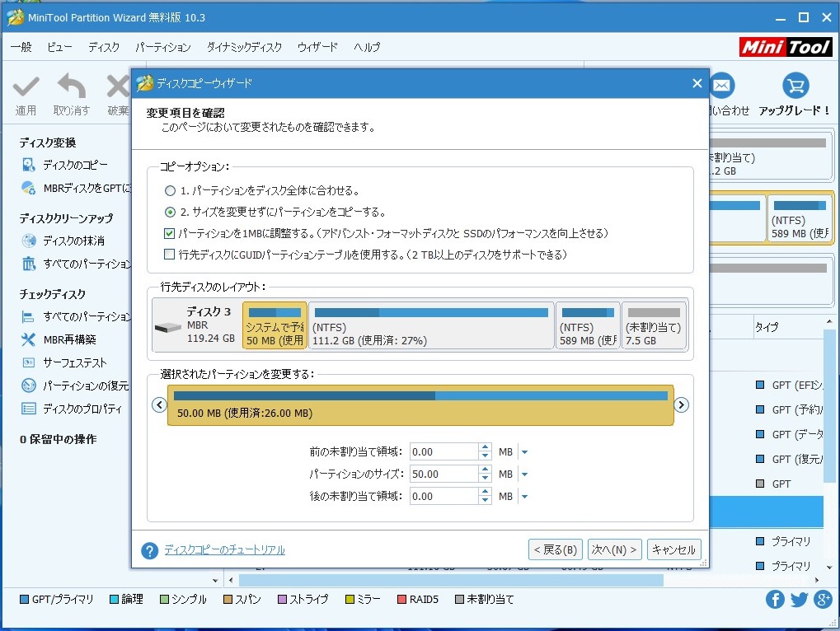Click the 次へ(N) > button
This screenshot has width=840, height=631.
coord(614,549)
